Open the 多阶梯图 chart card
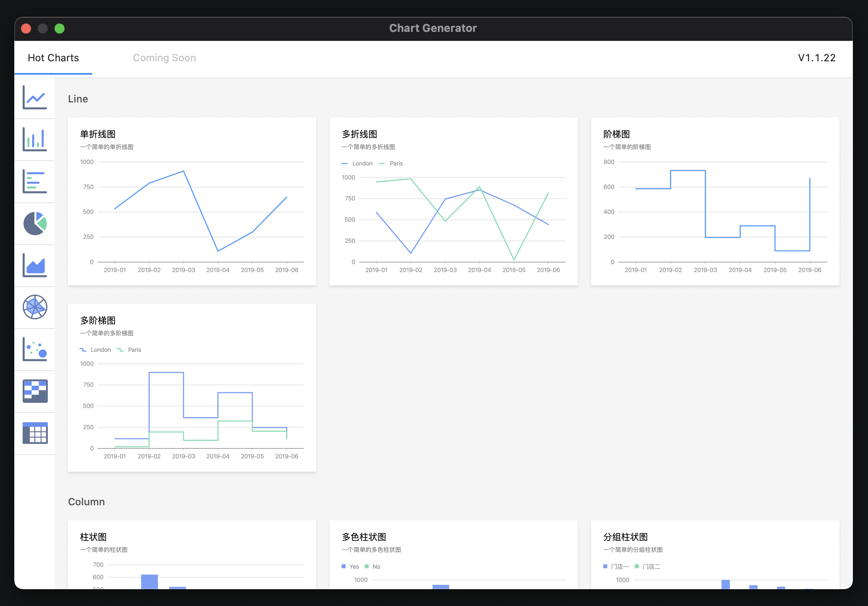868x606 pixels. coord(192,388)
